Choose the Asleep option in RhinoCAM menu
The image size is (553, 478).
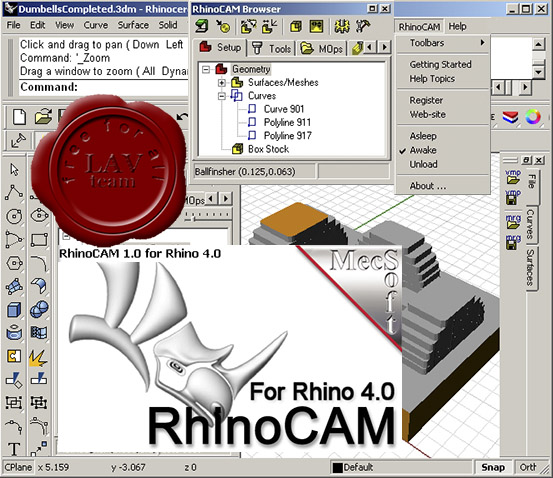click(x=423, y=136)
